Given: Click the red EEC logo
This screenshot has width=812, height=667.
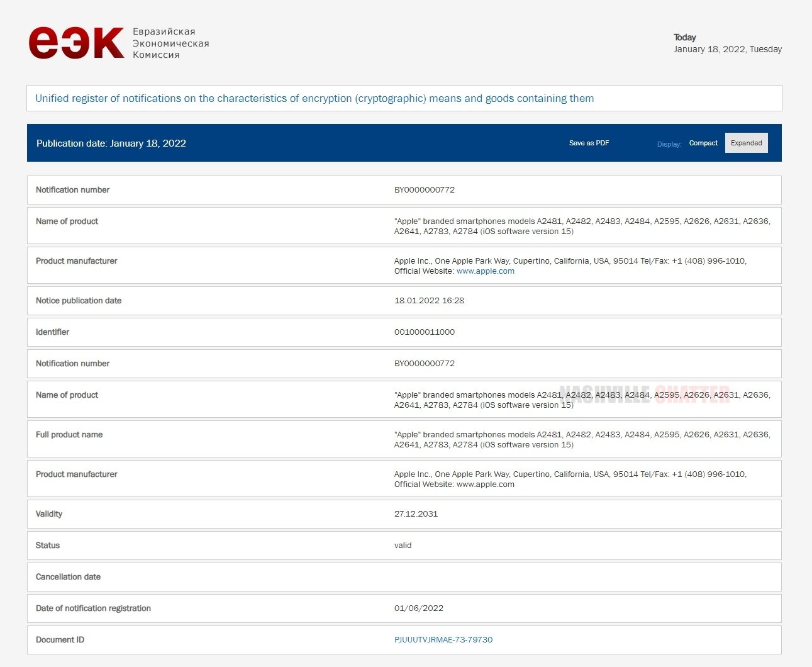Looking at the screenshot, I should 76,43.
